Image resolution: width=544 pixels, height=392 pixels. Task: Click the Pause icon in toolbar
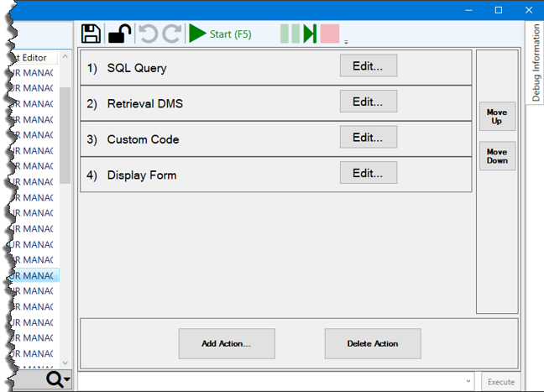point(290,34)
